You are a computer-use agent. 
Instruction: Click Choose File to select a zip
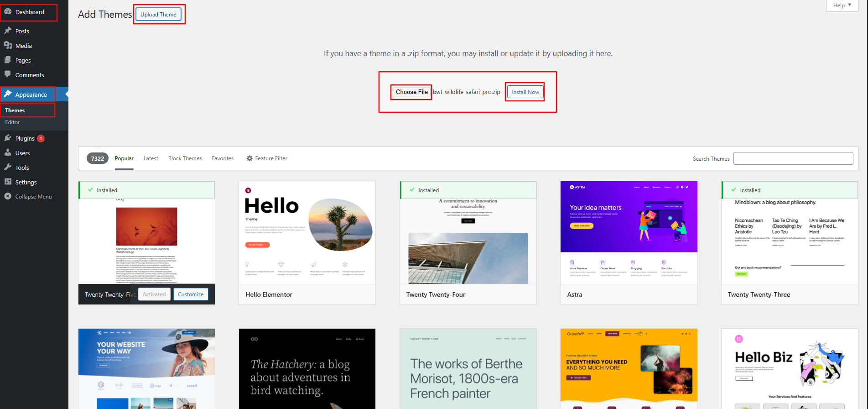411,92
